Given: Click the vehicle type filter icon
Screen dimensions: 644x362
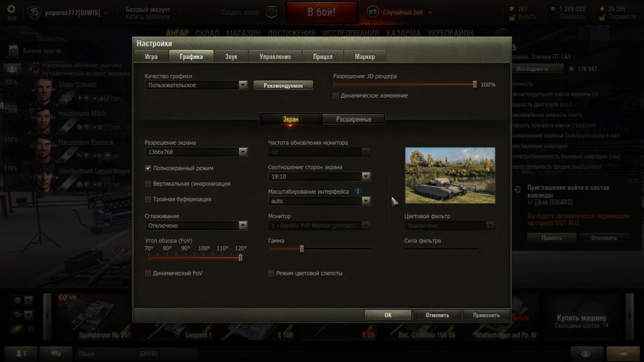Looking at the screenshot, I should (x=17, y=315).
